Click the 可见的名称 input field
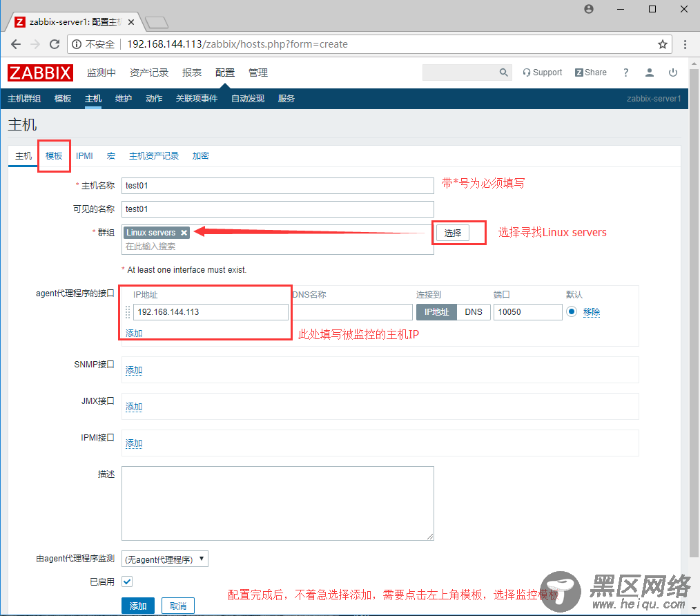Viewport: 700px width, 616px height. coord(278,209)
